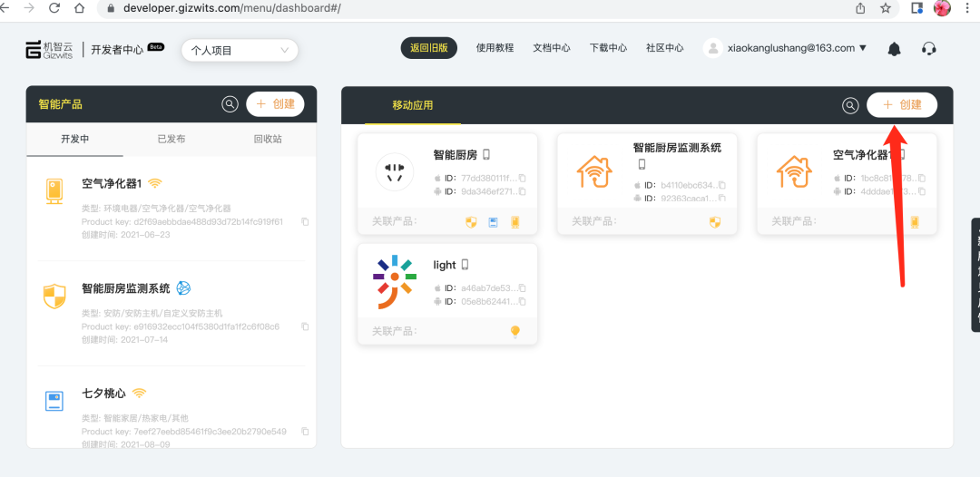Open the notification bell
This screenshot has width=980, height=477.
tap(895, 49)
